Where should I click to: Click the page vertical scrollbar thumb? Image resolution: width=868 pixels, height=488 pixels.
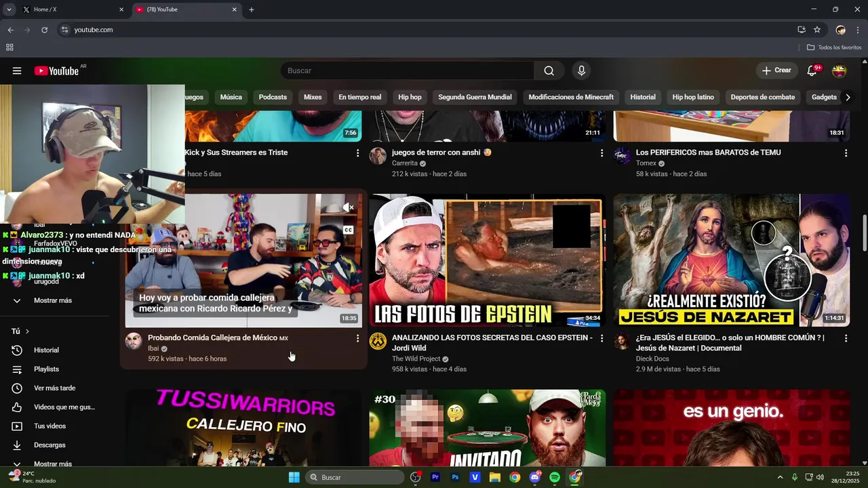pos(864,233)
